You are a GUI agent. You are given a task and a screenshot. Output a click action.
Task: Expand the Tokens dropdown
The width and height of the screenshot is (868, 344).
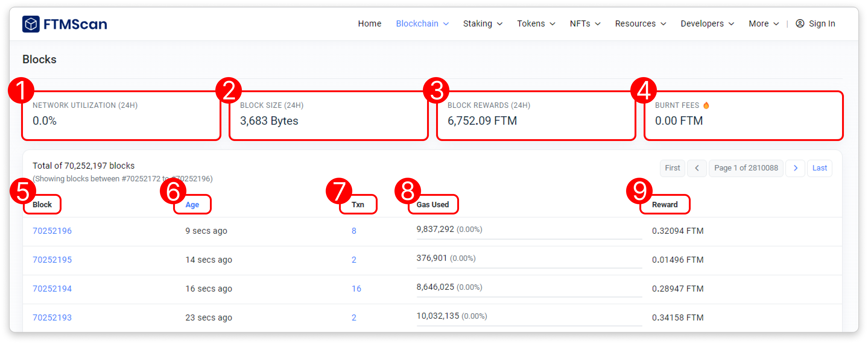[536, 23]
